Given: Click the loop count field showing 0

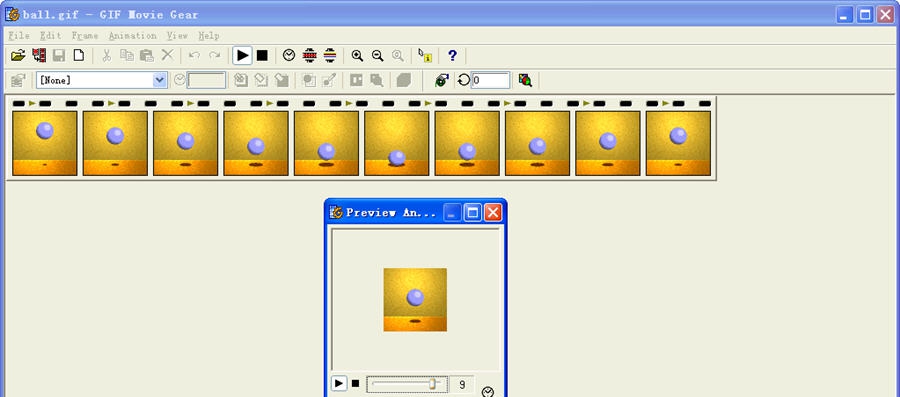Looking at the screenshot, I should (x=490, y=80).
